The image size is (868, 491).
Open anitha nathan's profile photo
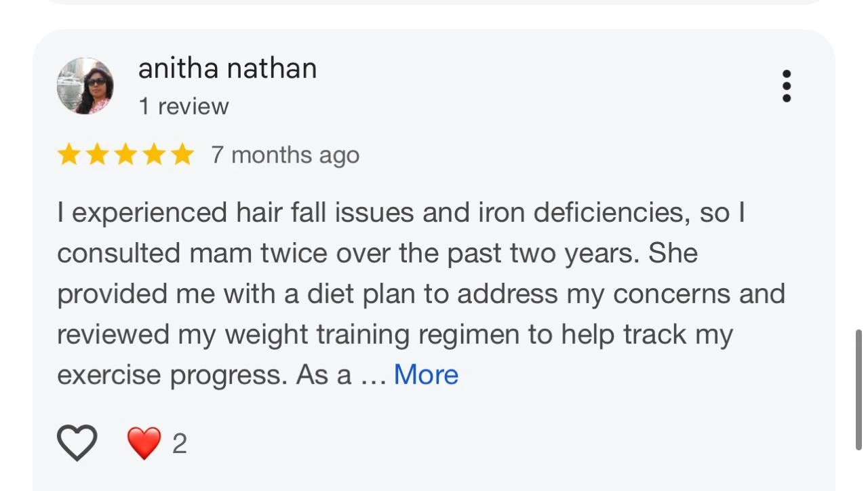point(85,86)
